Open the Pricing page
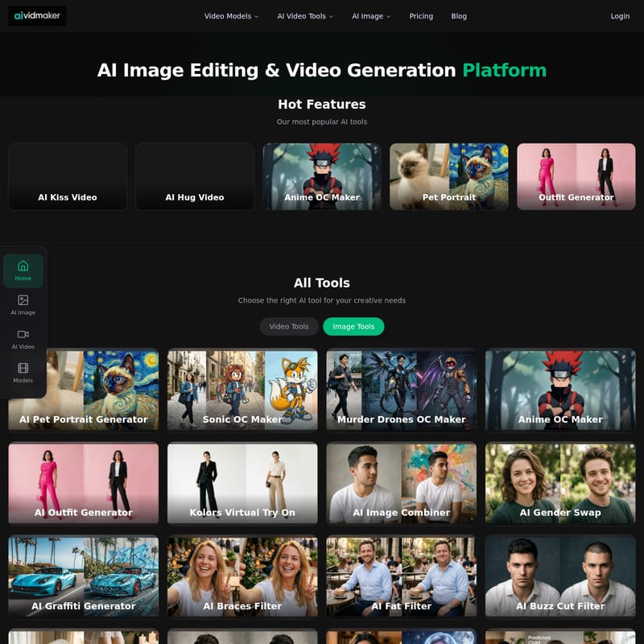 (x=421, y=15)
